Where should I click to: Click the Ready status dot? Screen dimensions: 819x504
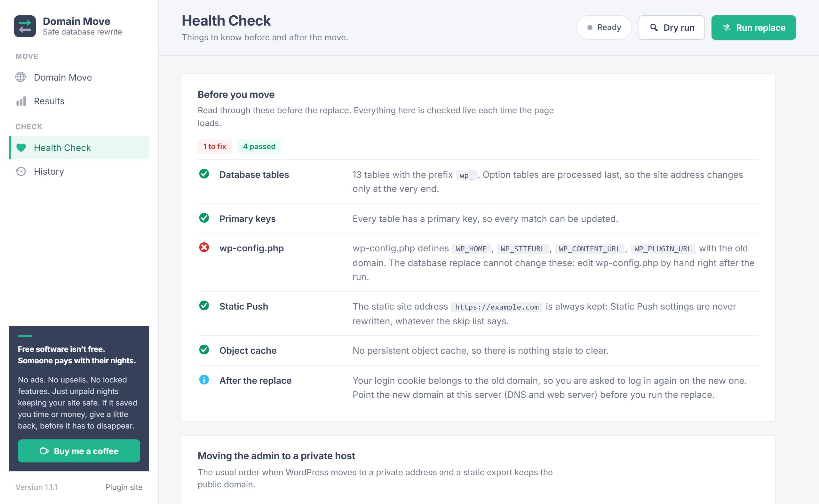click(x=590, y=27)
